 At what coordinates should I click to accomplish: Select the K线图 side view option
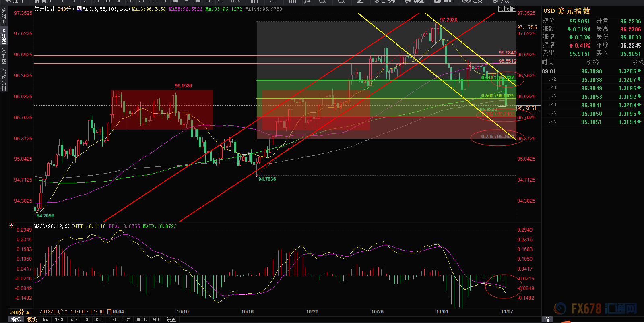4,36
